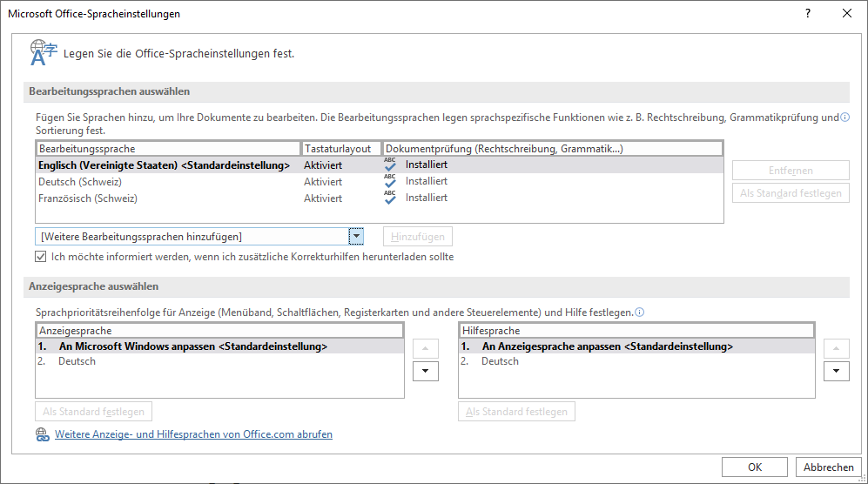Open link to get more languages from Office.com
Viewport: 868px width, 484px height.
click(x=193, y=434)
